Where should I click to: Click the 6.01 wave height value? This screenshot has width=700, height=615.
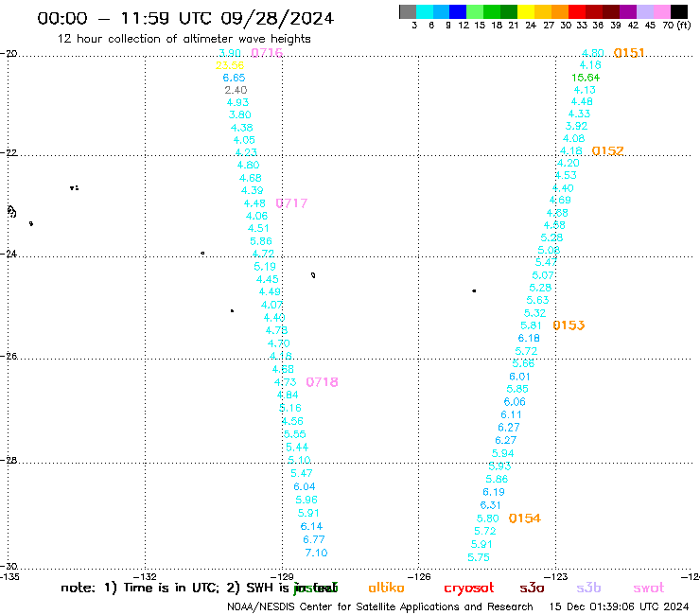(x=519, y=377)
